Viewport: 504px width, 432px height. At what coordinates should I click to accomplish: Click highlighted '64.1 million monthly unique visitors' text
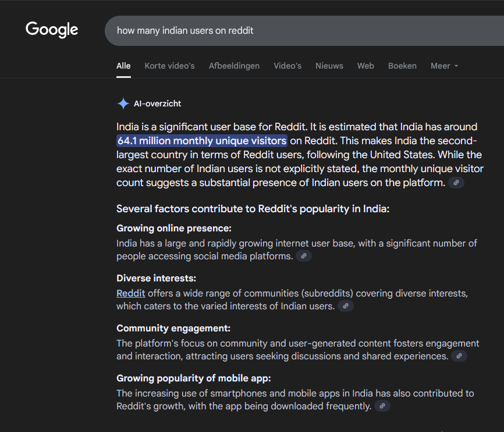pos(202,141)
